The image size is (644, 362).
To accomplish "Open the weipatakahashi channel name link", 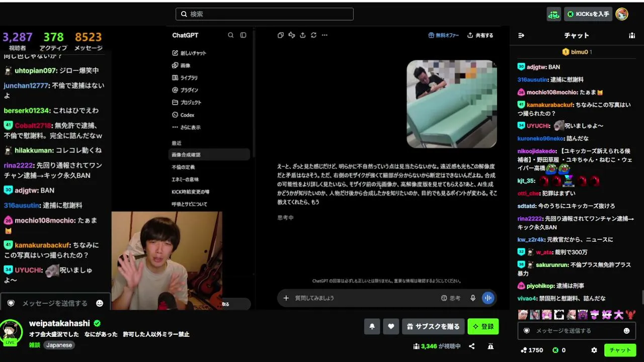I will pyautogui.click(x=59, y=324).
